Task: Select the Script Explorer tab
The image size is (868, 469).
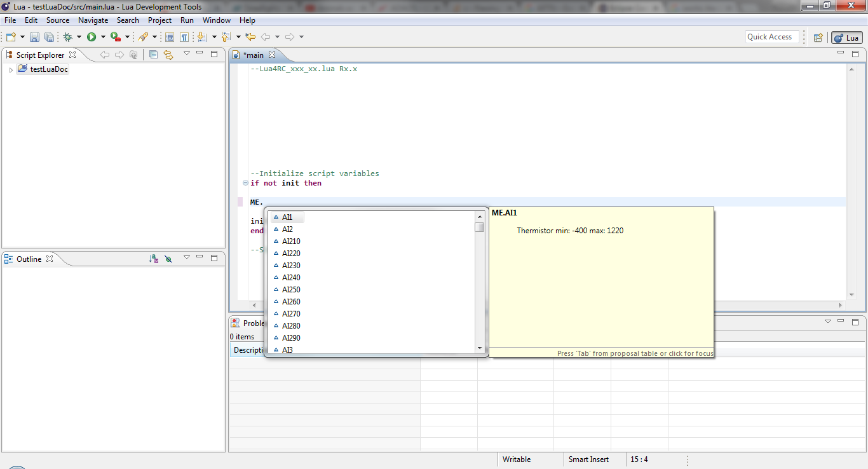Action: (x=41, y=55)
